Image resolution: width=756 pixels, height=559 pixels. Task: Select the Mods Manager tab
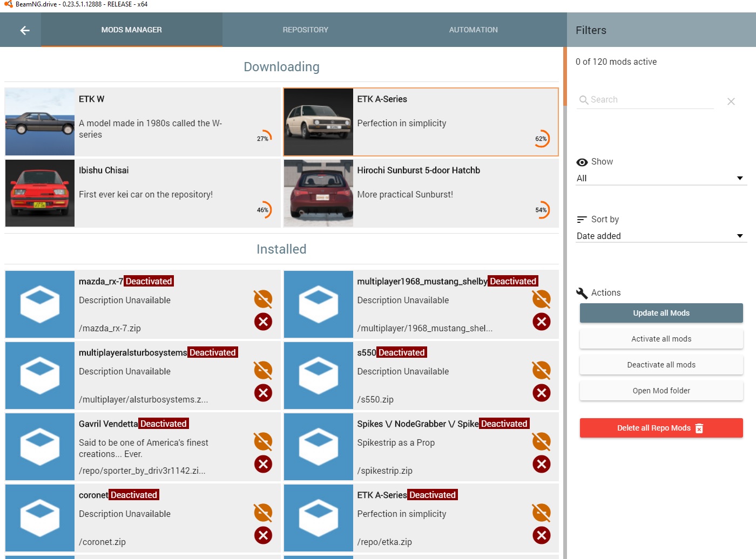[x=132, y=30]
